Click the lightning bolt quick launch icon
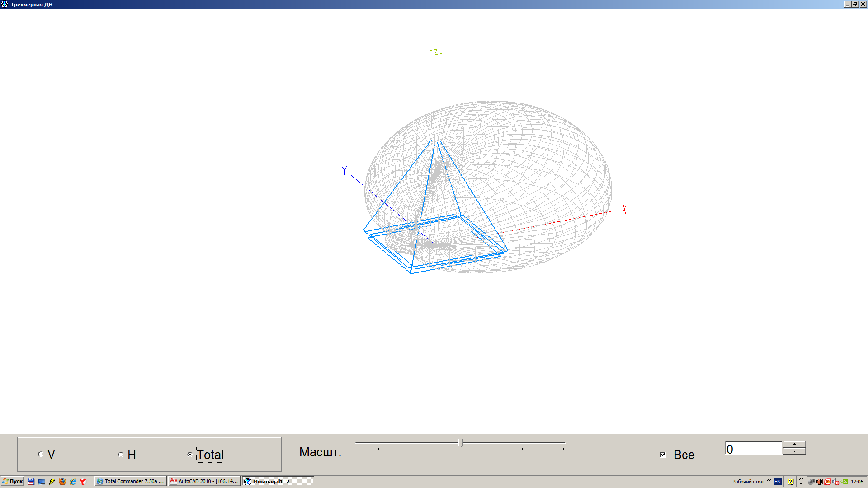The image size is (868, 488). coord(52,481)
